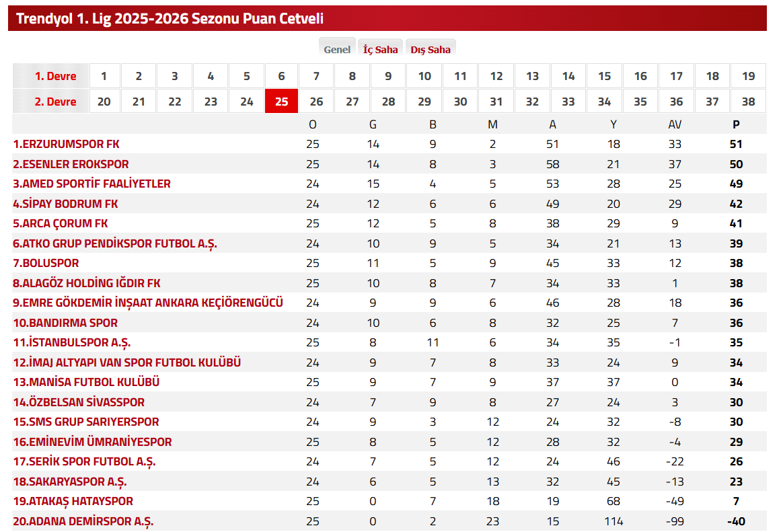781x532 pixels.
Task: Show standings for week 19
Action: click(748, 76)
